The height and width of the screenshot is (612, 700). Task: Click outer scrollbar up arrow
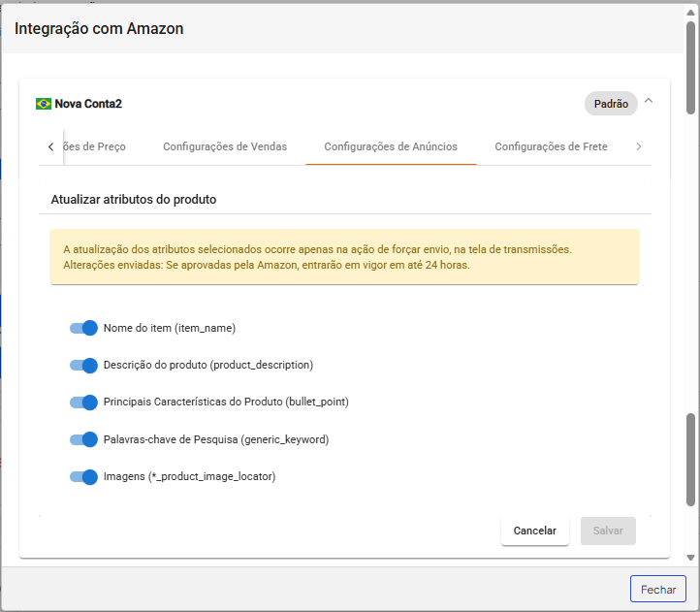pos(690,12)
